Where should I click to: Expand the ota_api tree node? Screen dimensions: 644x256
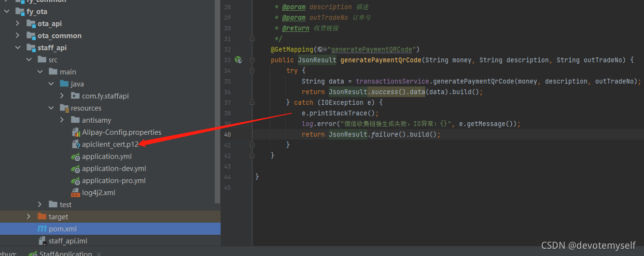tap(17, 24)
